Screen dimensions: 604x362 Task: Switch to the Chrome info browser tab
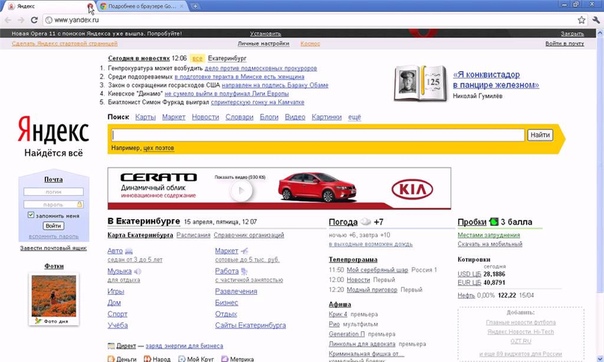click(141, 6)
